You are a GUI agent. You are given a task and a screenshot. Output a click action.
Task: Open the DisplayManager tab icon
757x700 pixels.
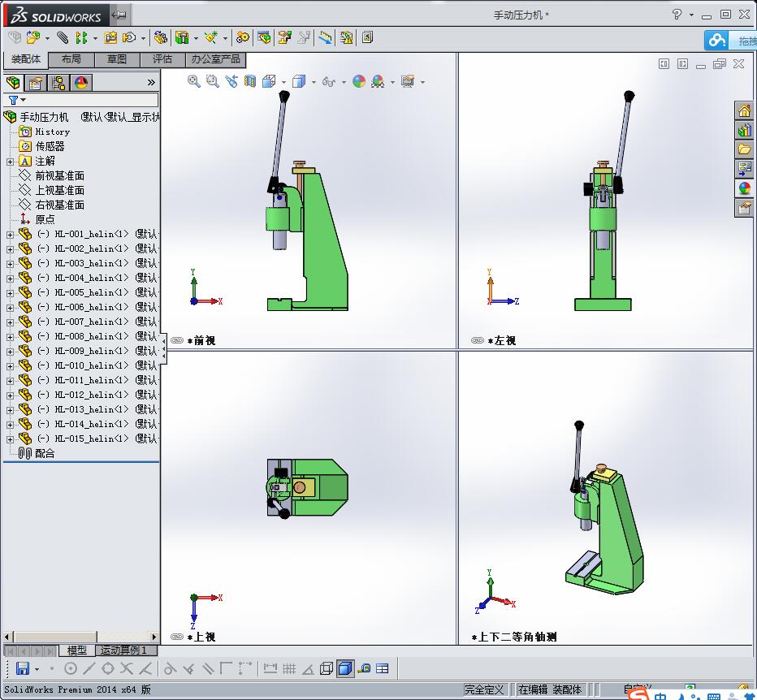point(81,83)
